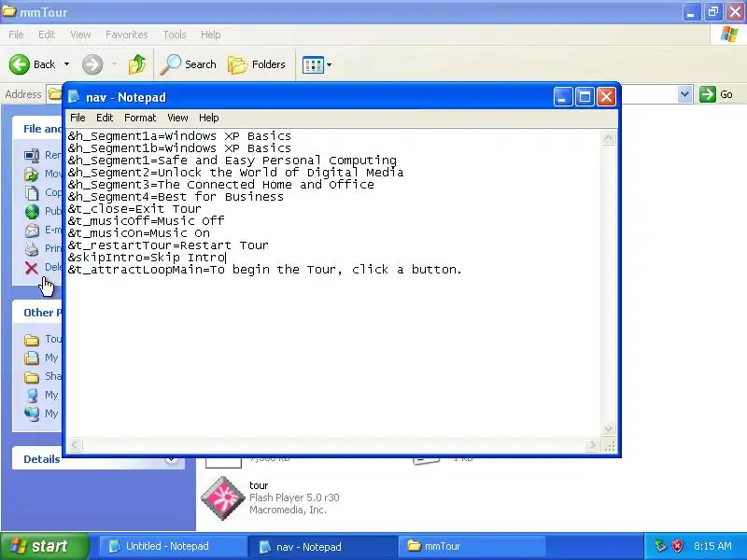Open My Computer icon in Other Places
747x560 pixels.
point(32,395)
